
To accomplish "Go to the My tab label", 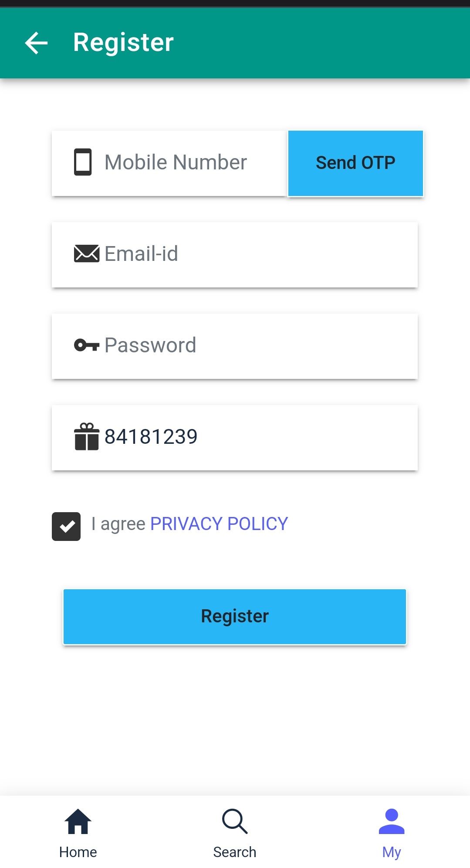I will (x=392, y=852).
